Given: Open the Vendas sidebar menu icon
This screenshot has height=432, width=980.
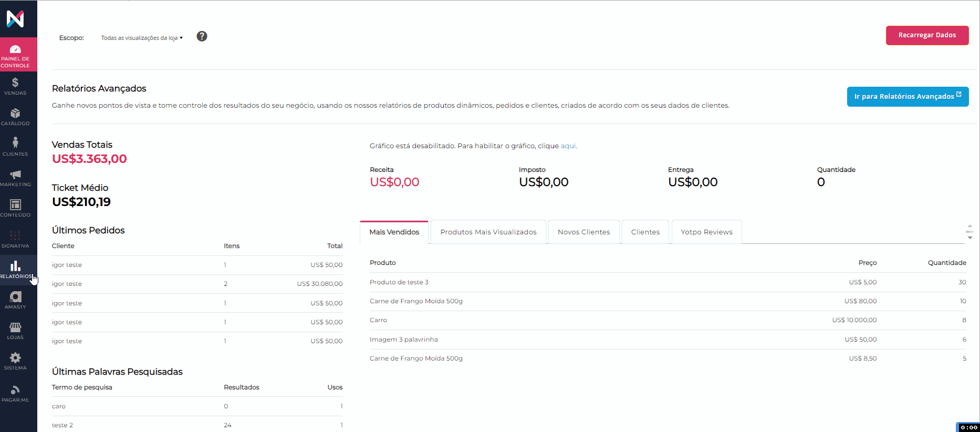Looking at the screenshot, I should point(15,83).
